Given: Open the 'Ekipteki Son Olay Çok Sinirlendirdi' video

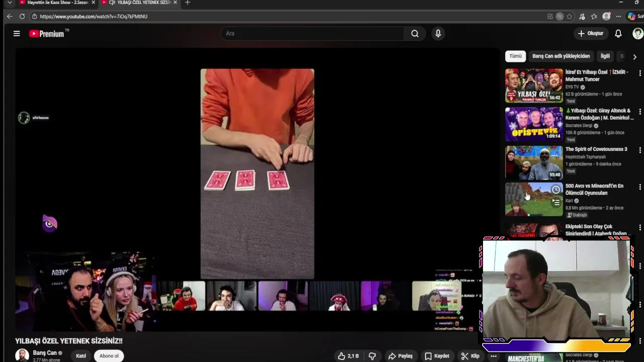Looking at the screenshot, I should (x=597, y=230).
